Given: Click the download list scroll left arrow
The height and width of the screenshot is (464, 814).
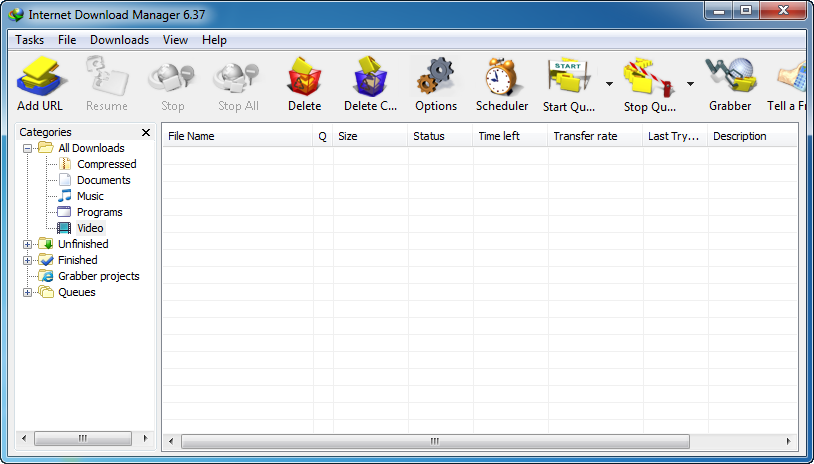Looking at the screenshot, I should click(x=171, y=442).
